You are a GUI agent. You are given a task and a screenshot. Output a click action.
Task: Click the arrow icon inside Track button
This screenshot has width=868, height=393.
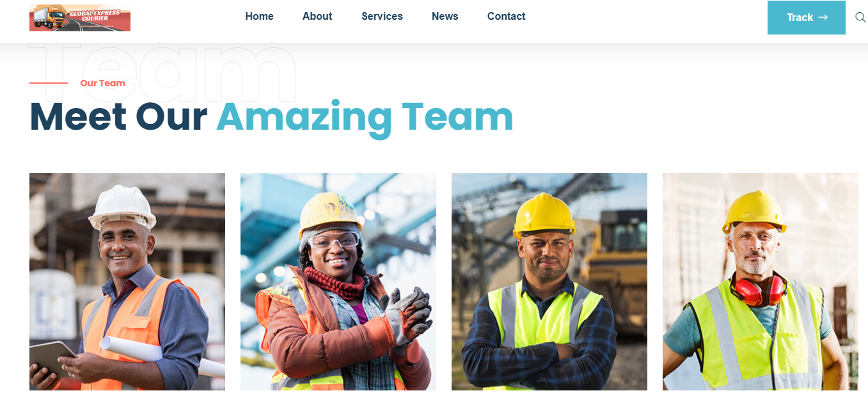coord(823,17)
